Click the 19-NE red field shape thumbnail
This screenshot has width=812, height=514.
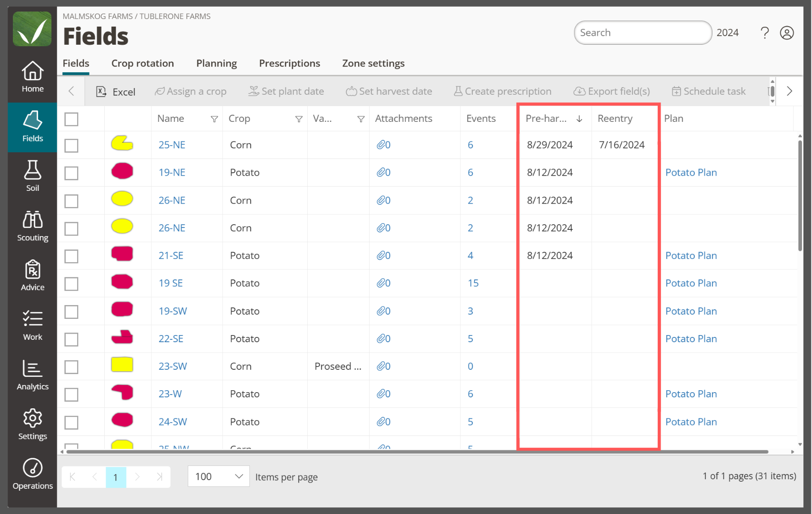pyautogui.click(x=122, y=171)
